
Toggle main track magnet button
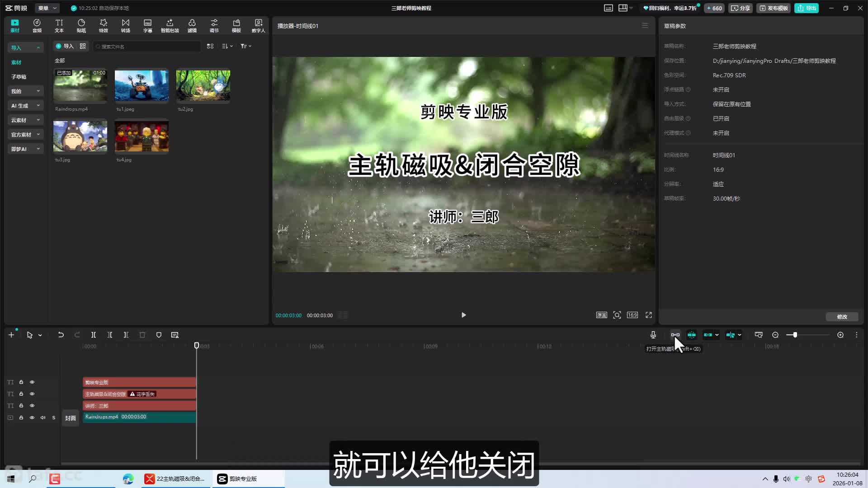(x=675, y=335)
